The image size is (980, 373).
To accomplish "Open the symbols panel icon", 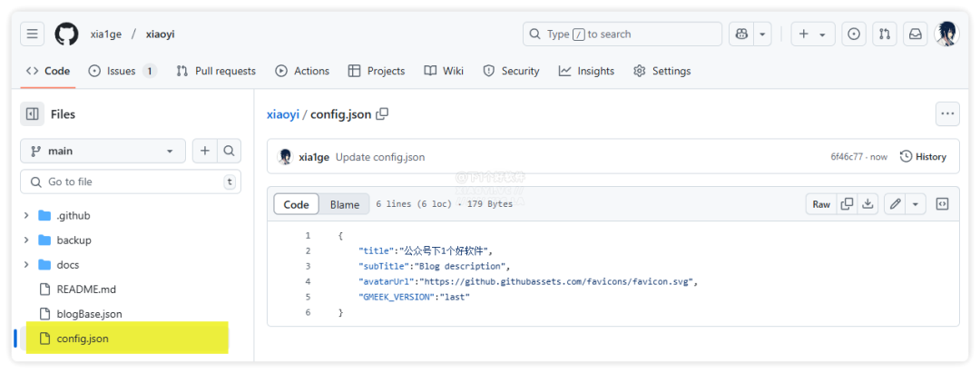I will (x=942, y=204).
